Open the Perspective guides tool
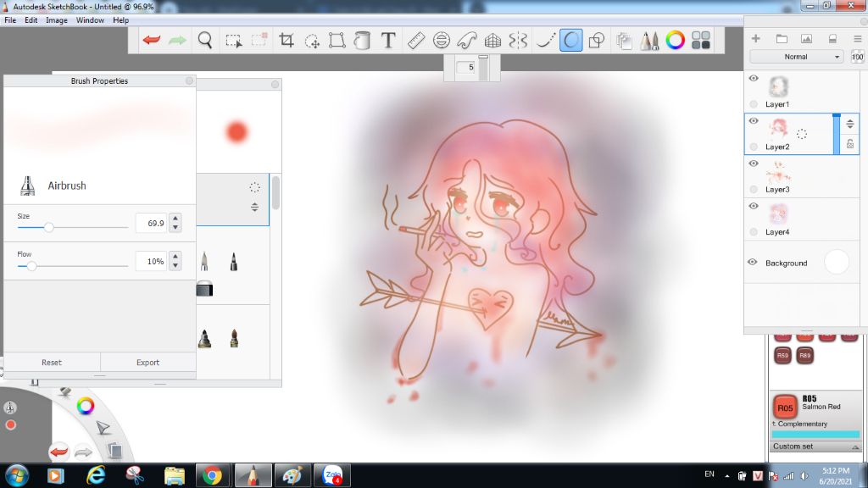The image size is (868, 488). [492, 40]
